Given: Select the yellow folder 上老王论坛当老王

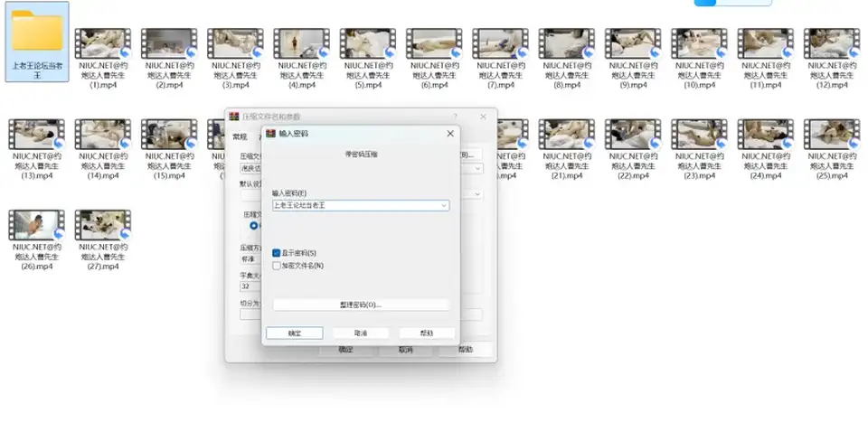Looking at the screenshot, I should [x=37, y=42].
